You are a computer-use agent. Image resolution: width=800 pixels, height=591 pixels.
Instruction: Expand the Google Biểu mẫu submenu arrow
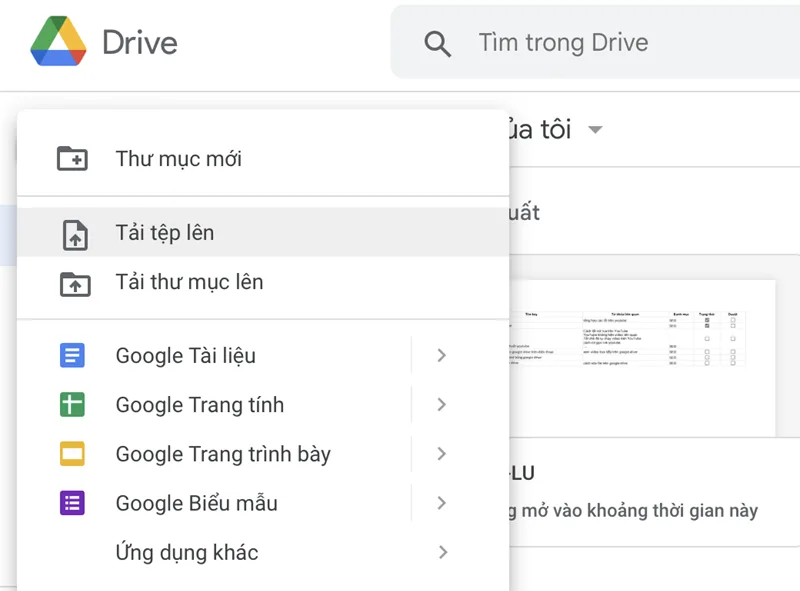442,503
